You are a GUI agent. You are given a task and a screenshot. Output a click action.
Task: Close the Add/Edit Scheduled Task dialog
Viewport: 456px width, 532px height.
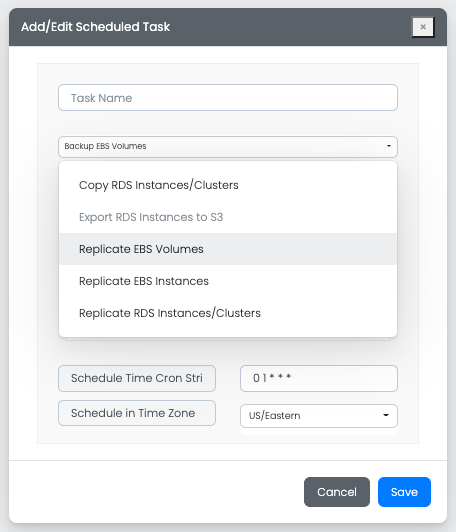point(423,27)
